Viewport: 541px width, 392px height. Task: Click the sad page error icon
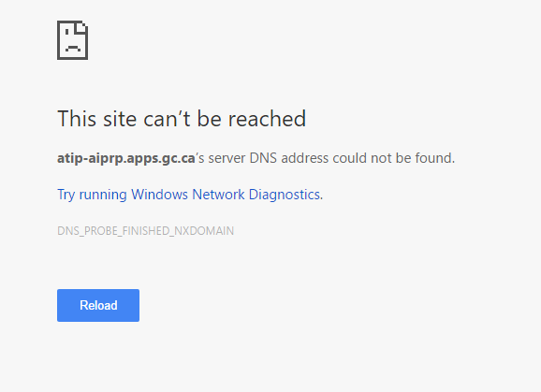72,40
